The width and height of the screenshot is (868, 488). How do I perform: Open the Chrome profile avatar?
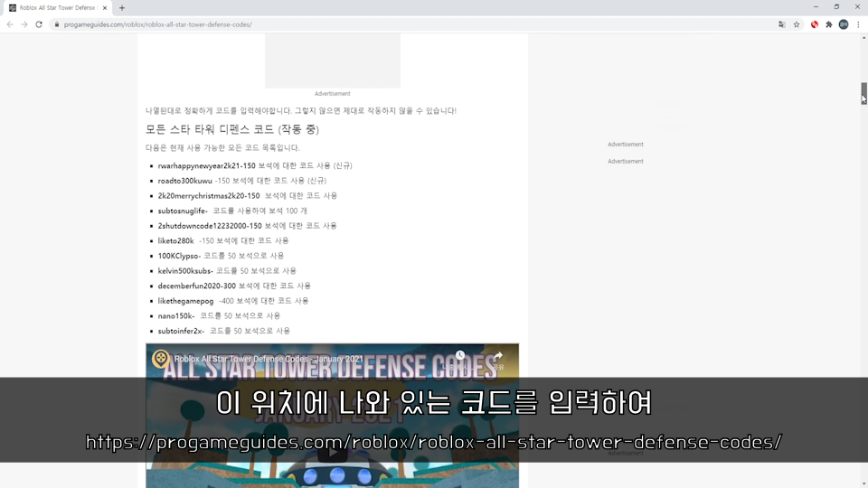pos(844,24)
